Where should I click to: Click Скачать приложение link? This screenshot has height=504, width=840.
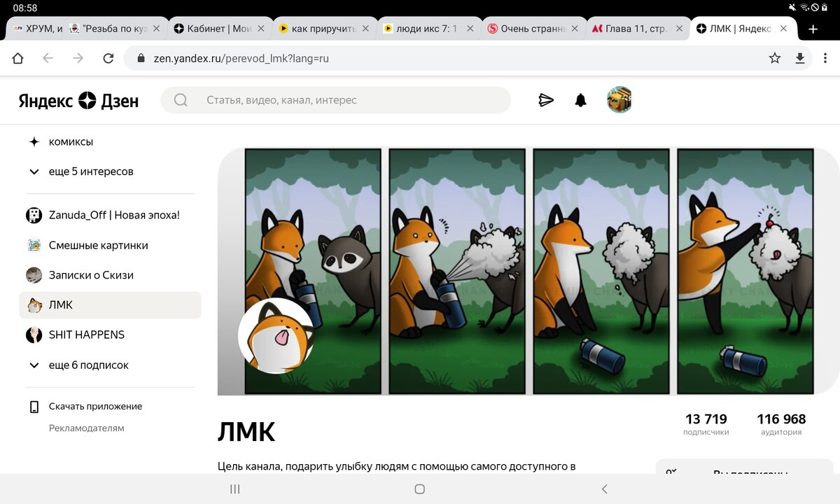[95, 406]
